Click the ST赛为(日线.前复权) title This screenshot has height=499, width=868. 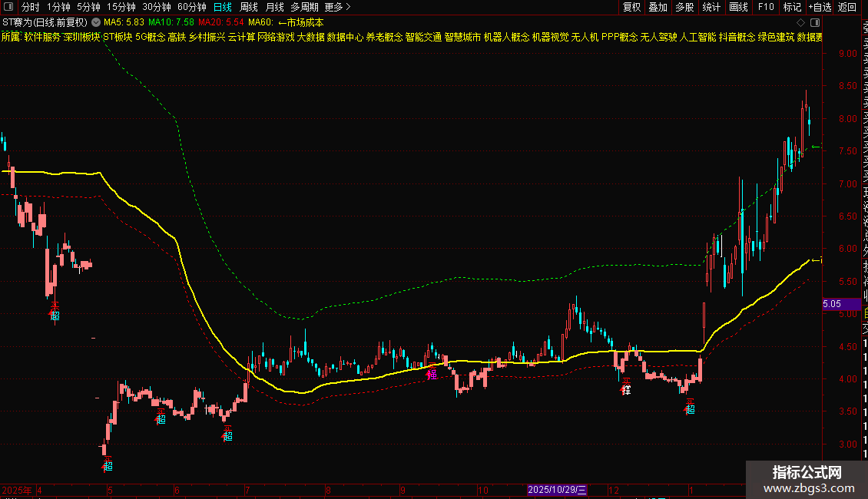pyautogui.click(x=45, y=23)
